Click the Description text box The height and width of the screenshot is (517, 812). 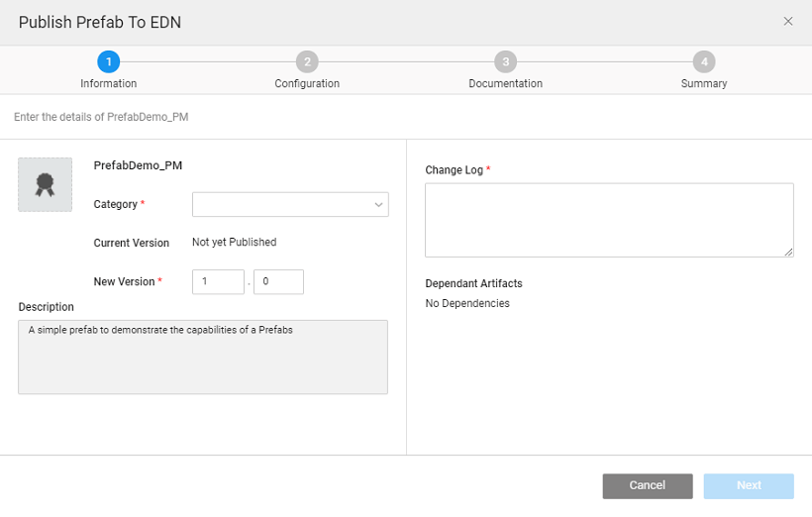click(x=203, y=357)
